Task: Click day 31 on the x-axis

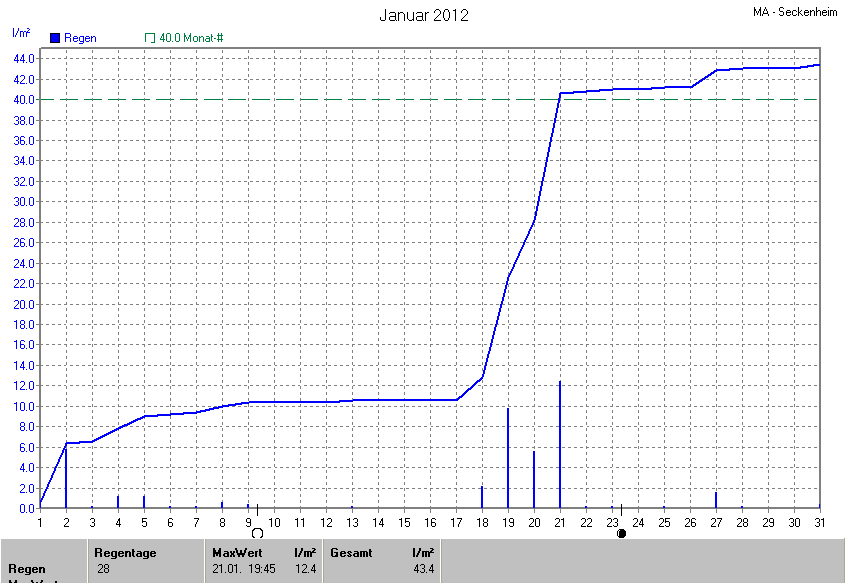Action: tap(820, 523)
